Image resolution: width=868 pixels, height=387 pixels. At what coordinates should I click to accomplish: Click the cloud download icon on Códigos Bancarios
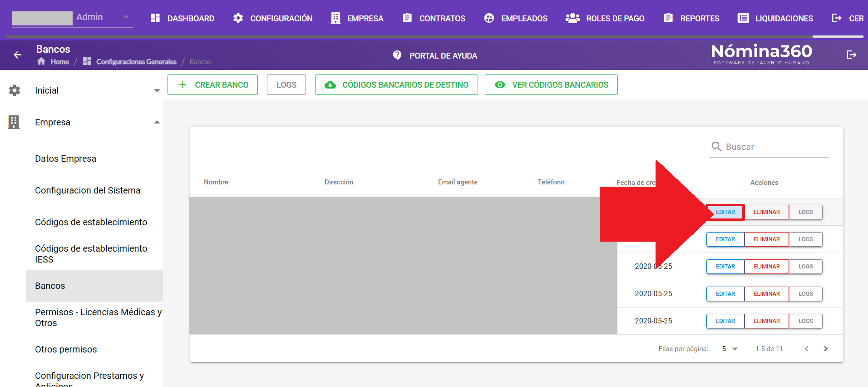tap(330, 85)
